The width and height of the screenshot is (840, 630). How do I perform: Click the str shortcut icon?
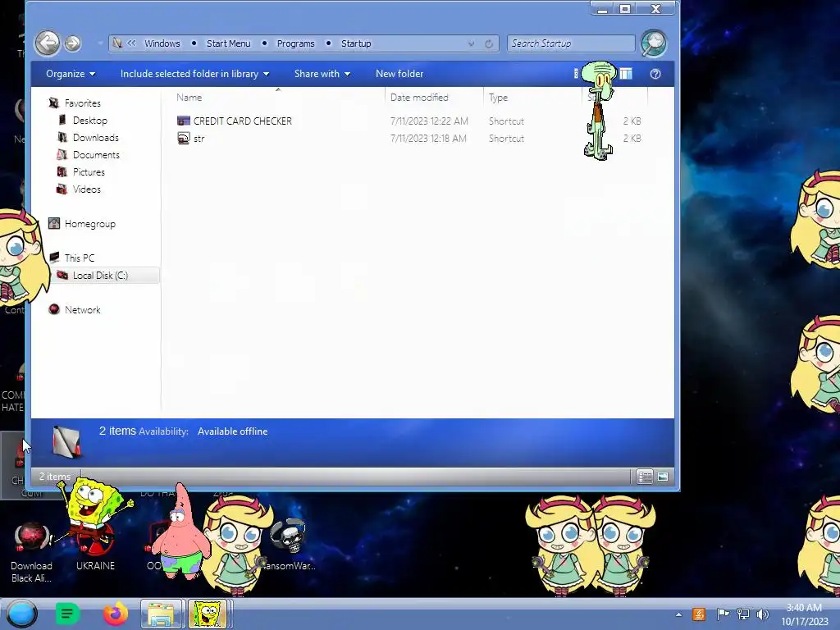[183, 138]
